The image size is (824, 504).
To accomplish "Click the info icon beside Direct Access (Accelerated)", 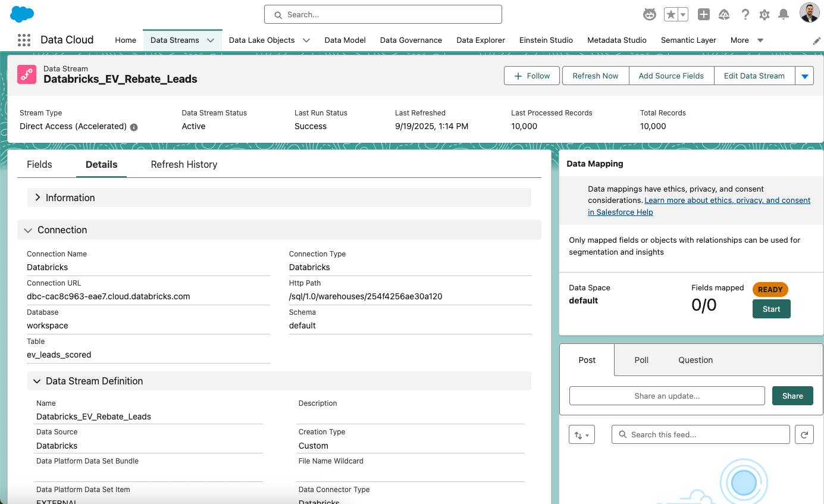I will tap(134, 127).
